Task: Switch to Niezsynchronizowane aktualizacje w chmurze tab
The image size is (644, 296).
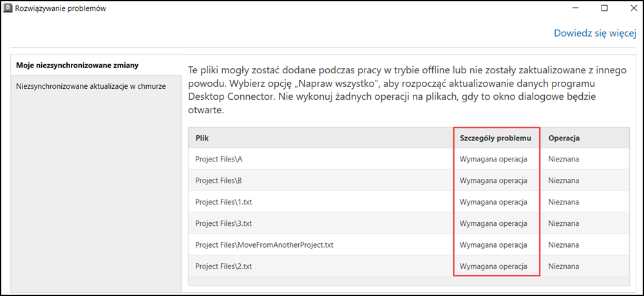Action: pyautogui.click(x=96, y=86)
